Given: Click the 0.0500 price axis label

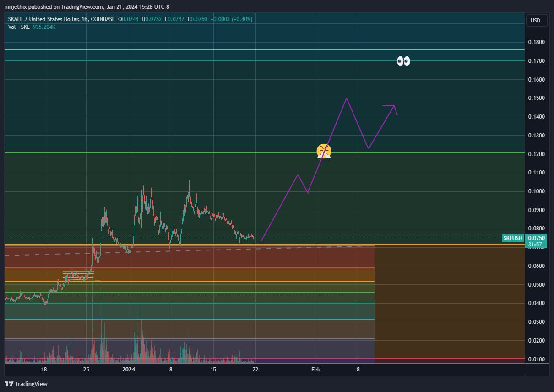Looking at the screenshot, I should 536,285.
